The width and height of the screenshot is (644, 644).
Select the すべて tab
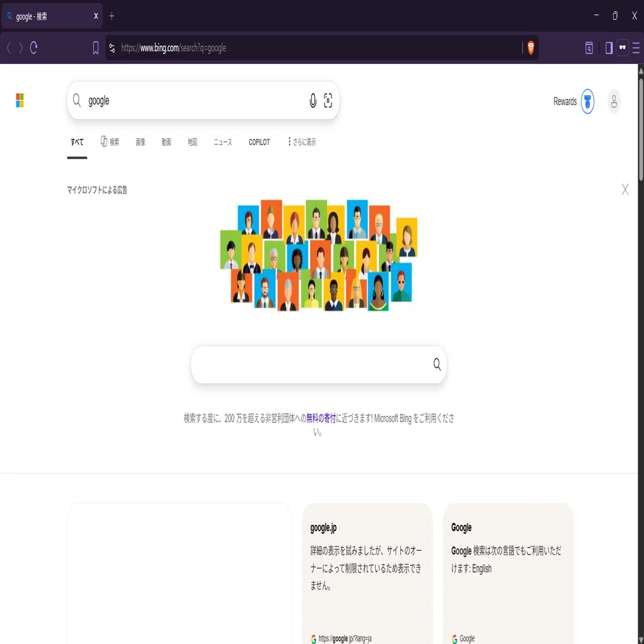(x=77, y=142)
